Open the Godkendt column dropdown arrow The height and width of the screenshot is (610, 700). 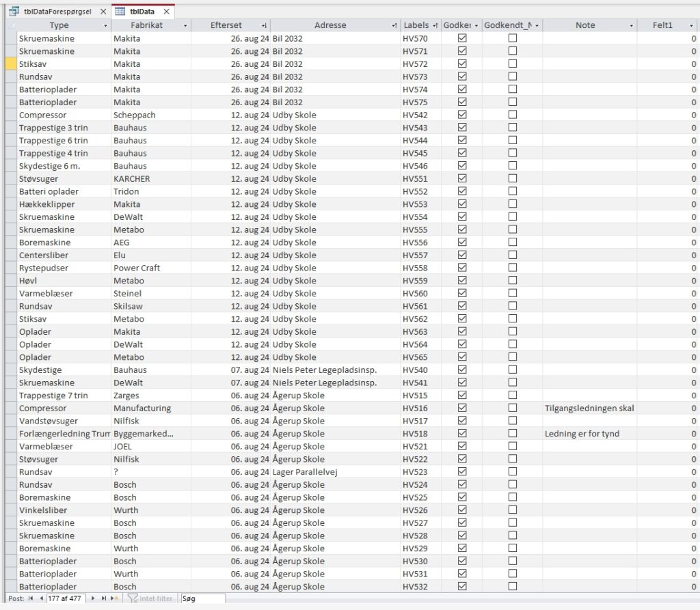(476, 26)
